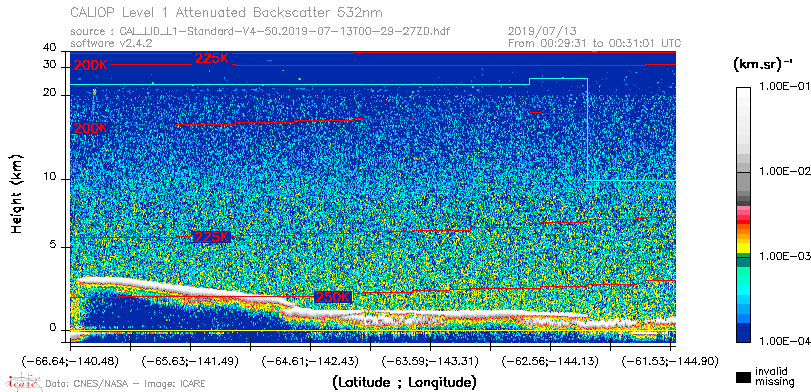Click the '(Latitude ; Longitude)' axis label

(x=404, y=383)
